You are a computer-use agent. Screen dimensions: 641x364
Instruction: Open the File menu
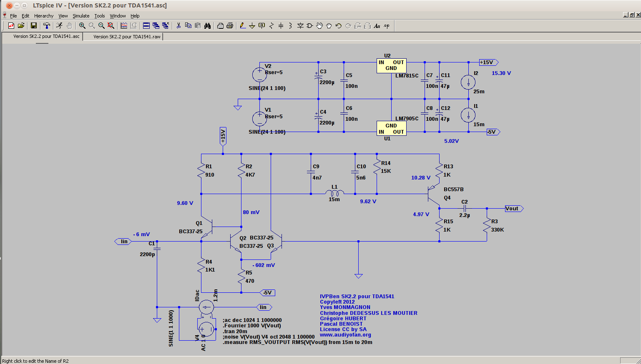[13, 16]
